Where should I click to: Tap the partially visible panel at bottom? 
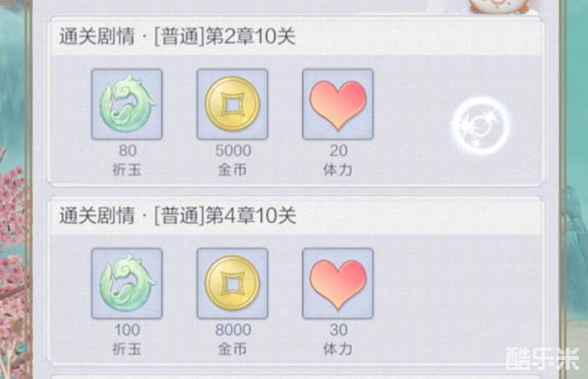pos(296,377)
